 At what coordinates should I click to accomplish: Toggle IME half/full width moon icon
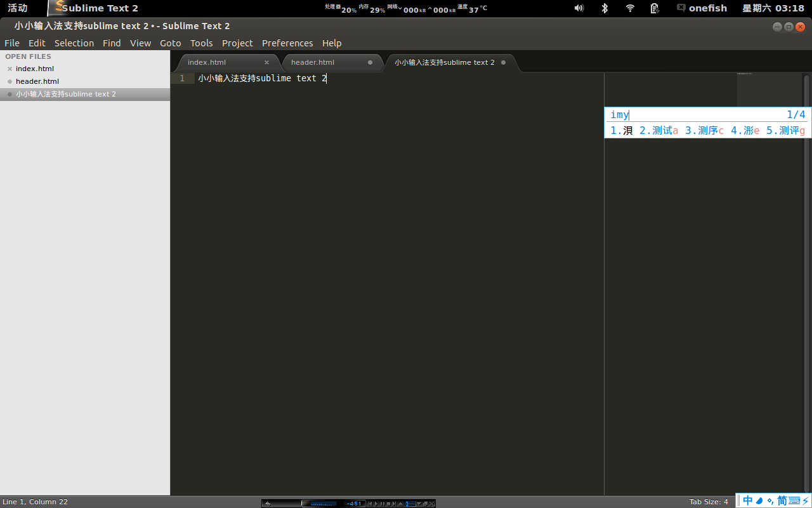point(760,501)
